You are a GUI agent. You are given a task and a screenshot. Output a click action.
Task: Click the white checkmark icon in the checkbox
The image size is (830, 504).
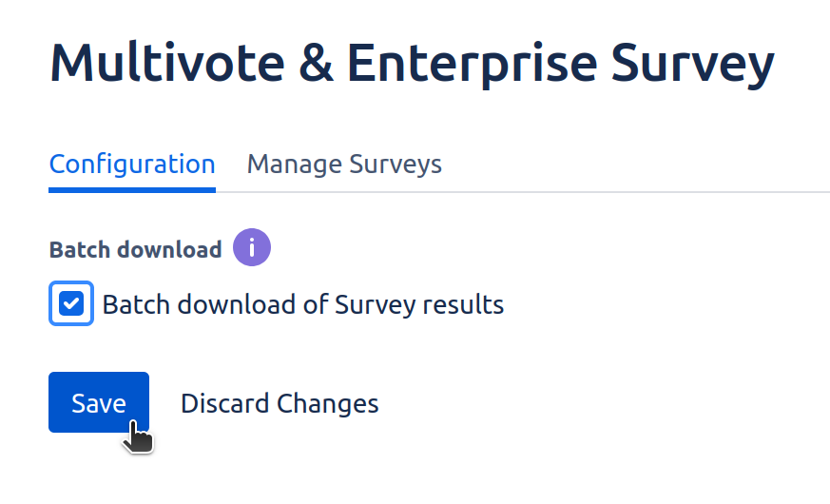(71, 304)
